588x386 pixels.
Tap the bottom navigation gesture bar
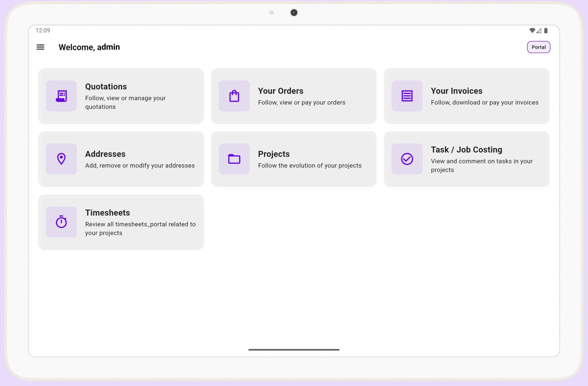point(293,349)
